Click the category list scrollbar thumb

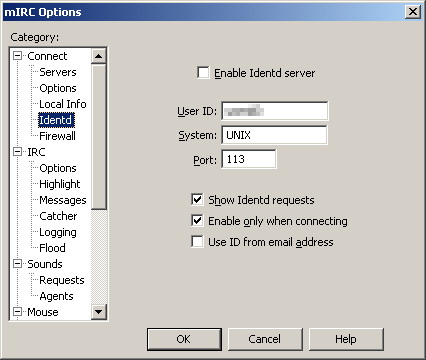point(98,137)
